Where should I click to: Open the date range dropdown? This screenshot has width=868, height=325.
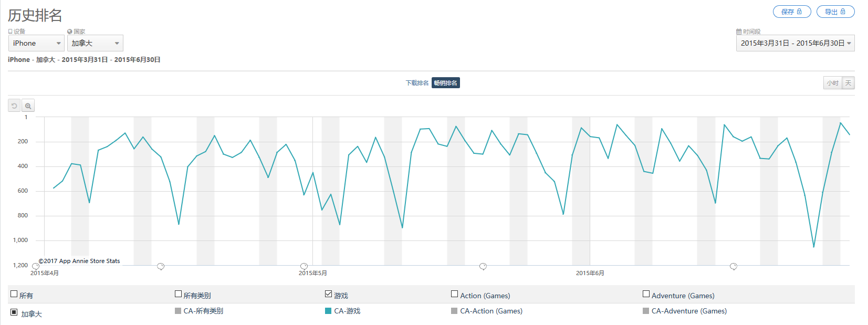[x=795, y=43]
